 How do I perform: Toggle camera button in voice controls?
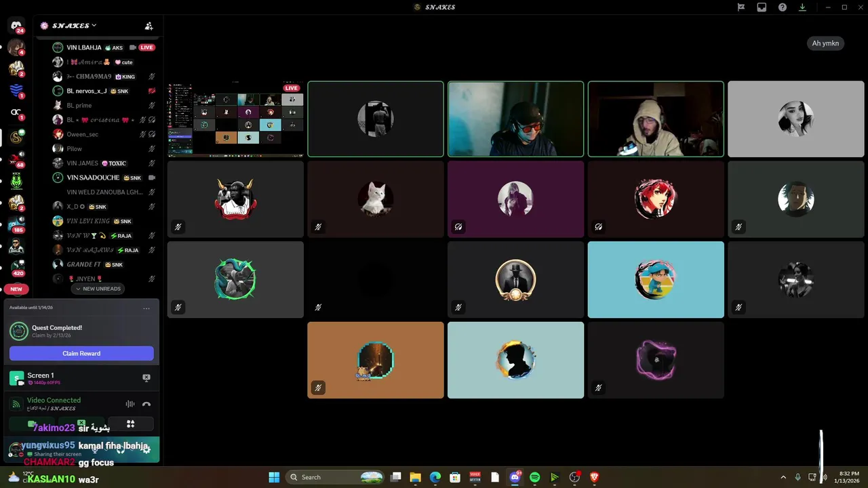tap(31, 424)
